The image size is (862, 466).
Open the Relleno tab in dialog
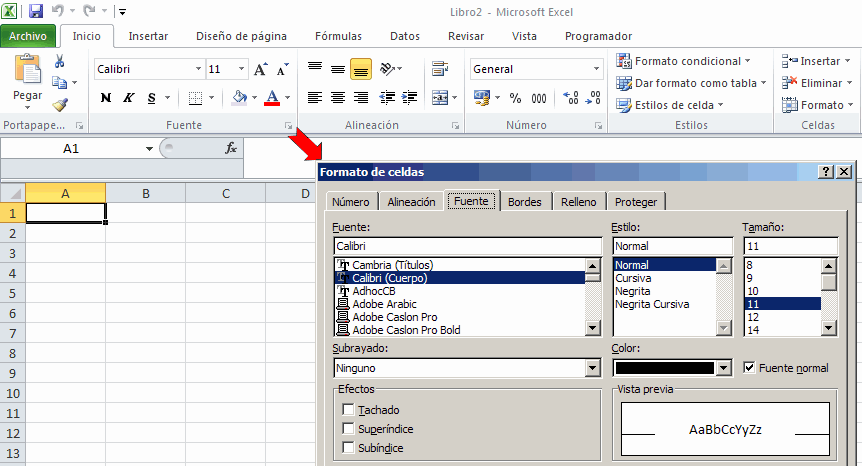(578, 202)
